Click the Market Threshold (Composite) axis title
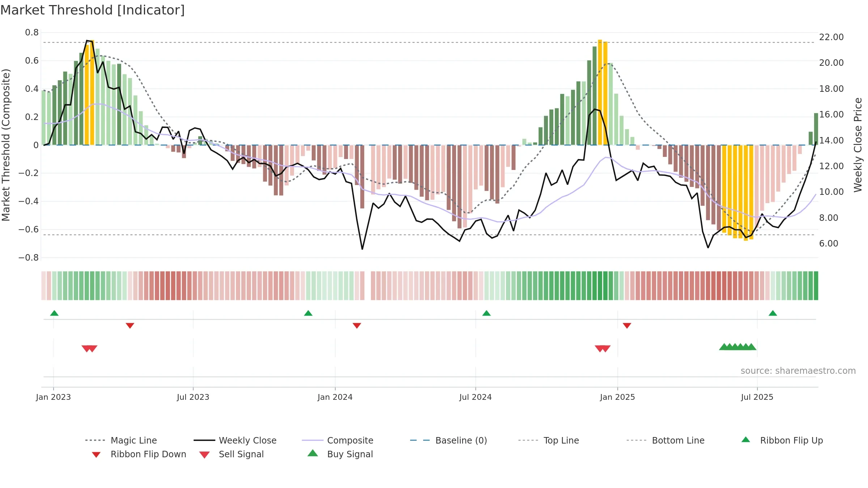The image size is (868, 488). [x=6, y=145]
